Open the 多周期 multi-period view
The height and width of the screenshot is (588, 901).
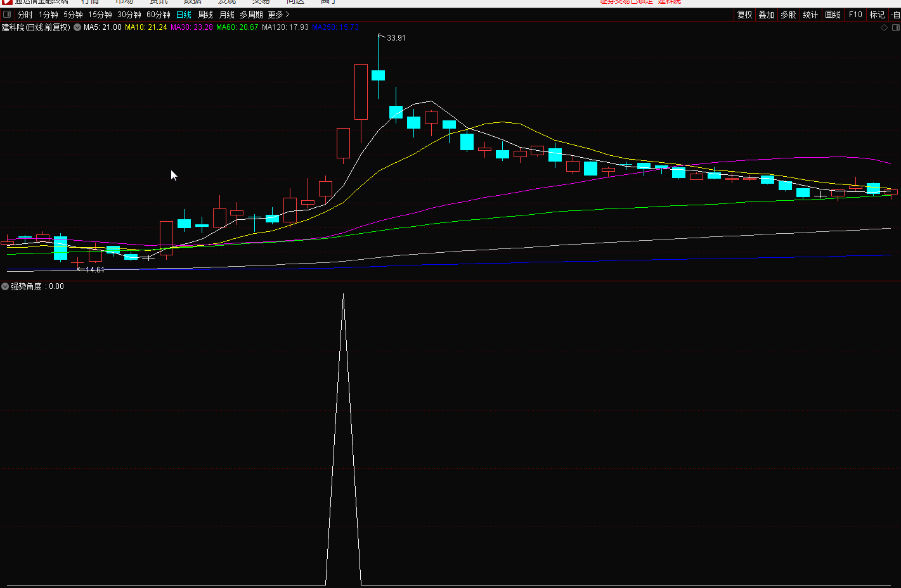(251, 15)
